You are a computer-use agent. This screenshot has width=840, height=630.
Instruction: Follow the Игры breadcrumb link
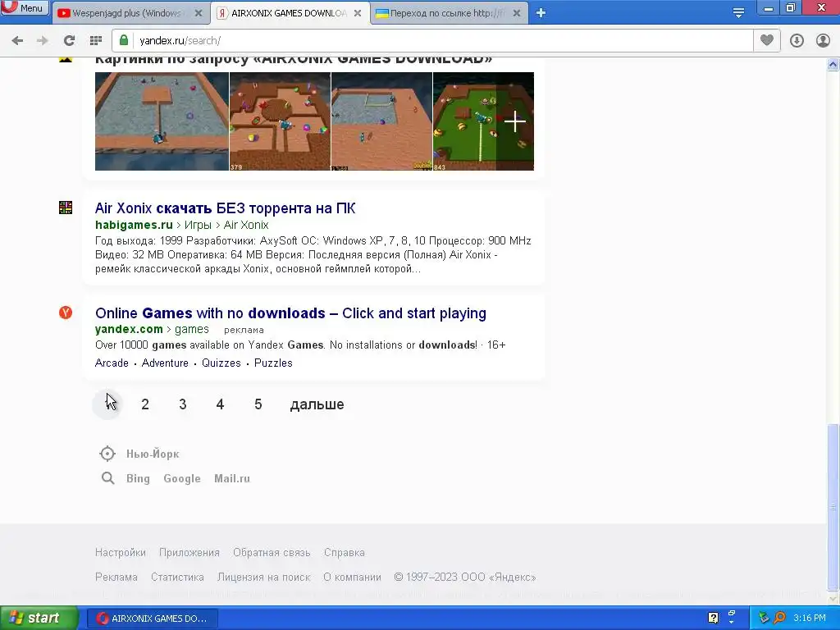coord(198,225)
